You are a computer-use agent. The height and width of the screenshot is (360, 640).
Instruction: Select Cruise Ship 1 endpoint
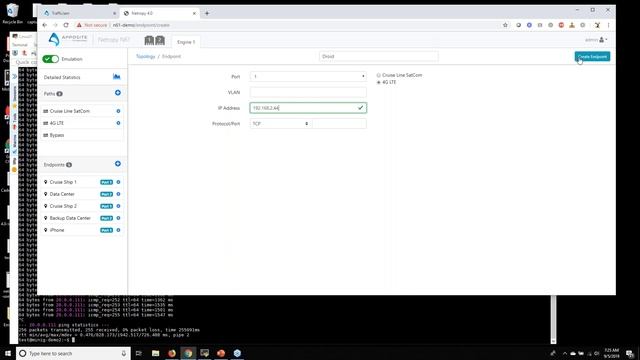(x=63, y=182)
